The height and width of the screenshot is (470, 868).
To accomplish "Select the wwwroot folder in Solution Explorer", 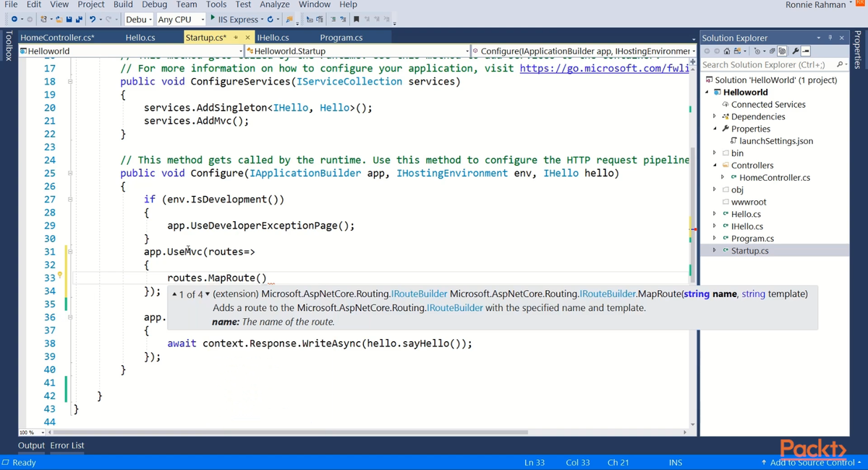I will pyautogui.click(x=749, y=202).
